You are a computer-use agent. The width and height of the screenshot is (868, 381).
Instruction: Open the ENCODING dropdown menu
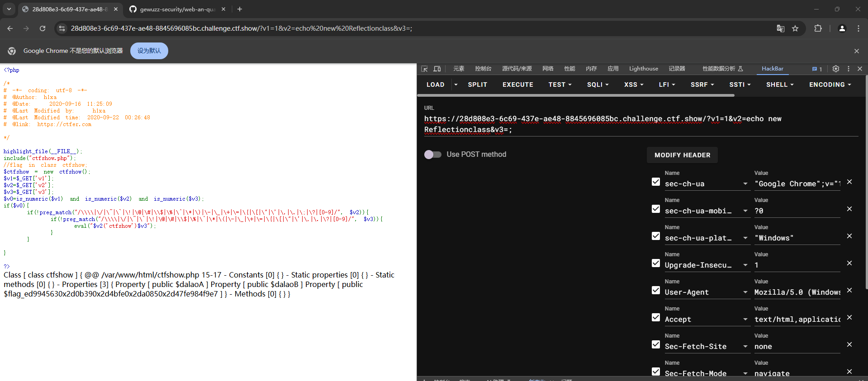click(830, 85)
